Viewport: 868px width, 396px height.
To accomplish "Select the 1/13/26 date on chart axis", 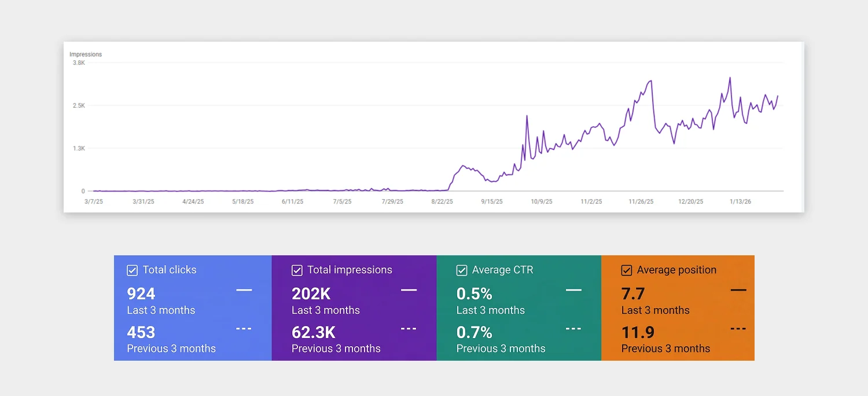I will point(740,202).
